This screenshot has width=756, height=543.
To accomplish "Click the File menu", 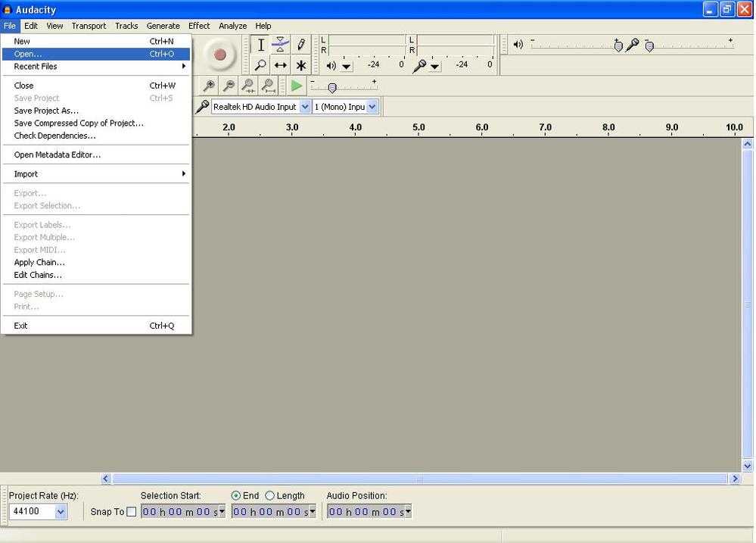I will click(x=10, y=26).
